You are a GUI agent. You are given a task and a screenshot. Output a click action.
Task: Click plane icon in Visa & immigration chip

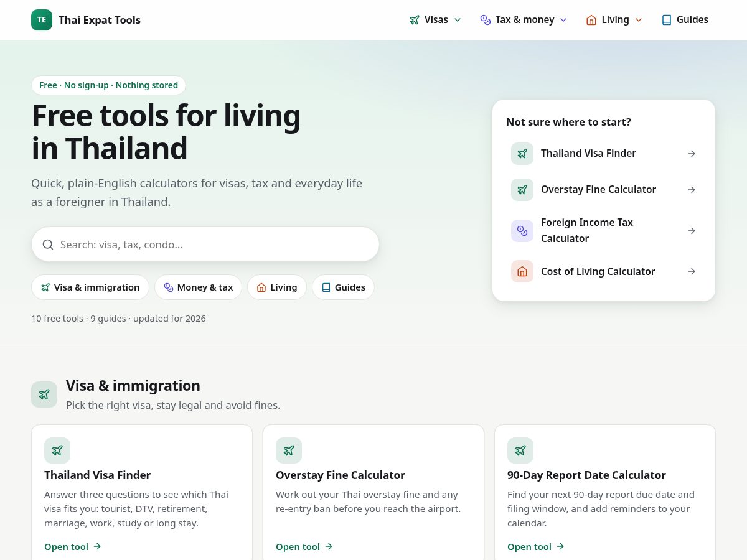tap(45, 287)
